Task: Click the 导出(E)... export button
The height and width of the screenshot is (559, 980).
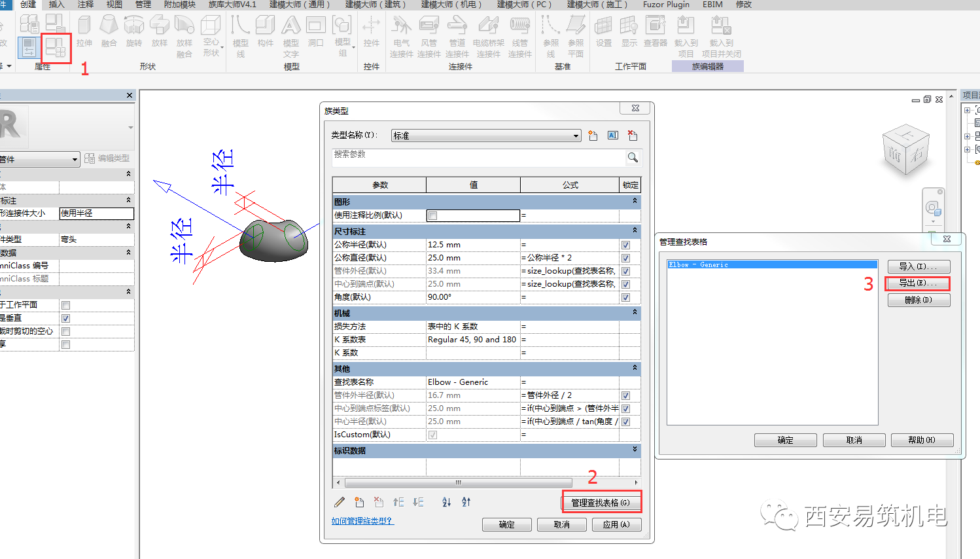Action: coord(919,283)
